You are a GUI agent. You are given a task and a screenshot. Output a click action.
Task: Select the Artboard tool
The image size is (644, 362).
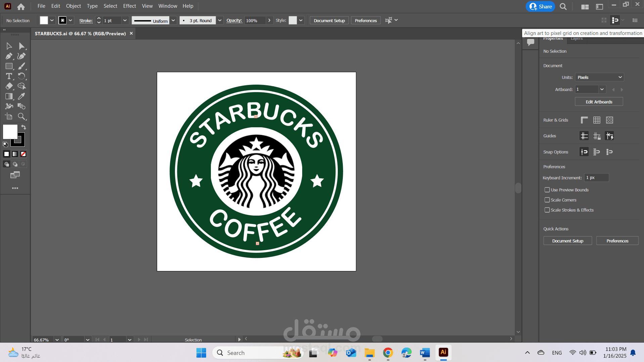click(x=9, y=117)
